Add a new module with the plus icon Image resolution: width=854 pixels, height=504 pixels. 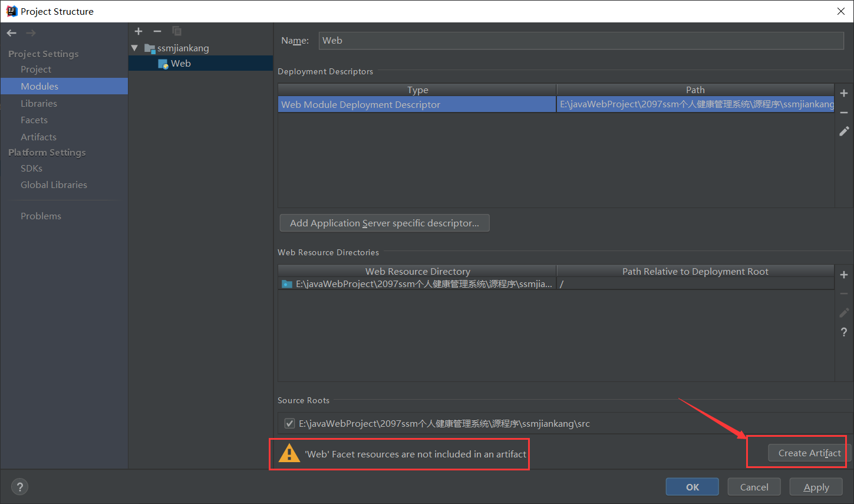pyautogui.click(x=139, y=31)
